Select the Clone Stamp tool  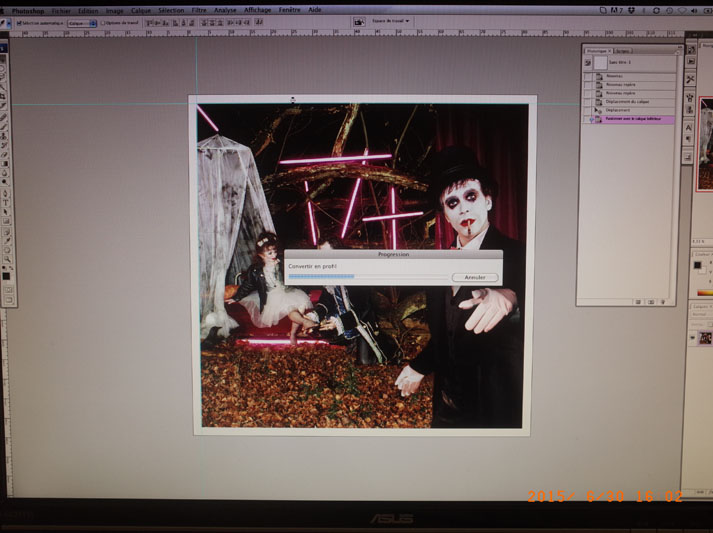pyautogui.click(x=6, y=136)
